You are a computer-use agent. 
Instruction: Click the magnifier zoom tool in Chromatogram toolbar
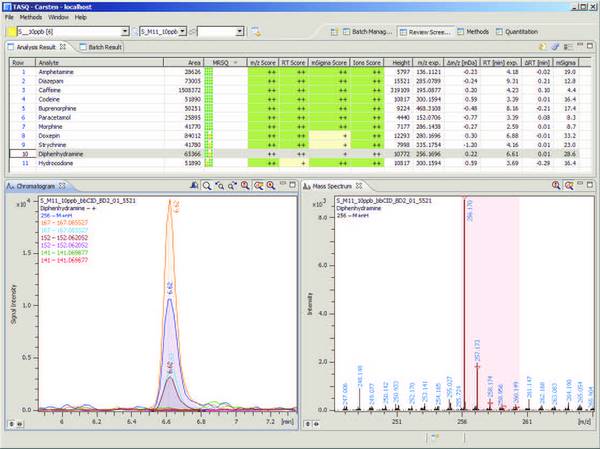click(x=207, y=186)
